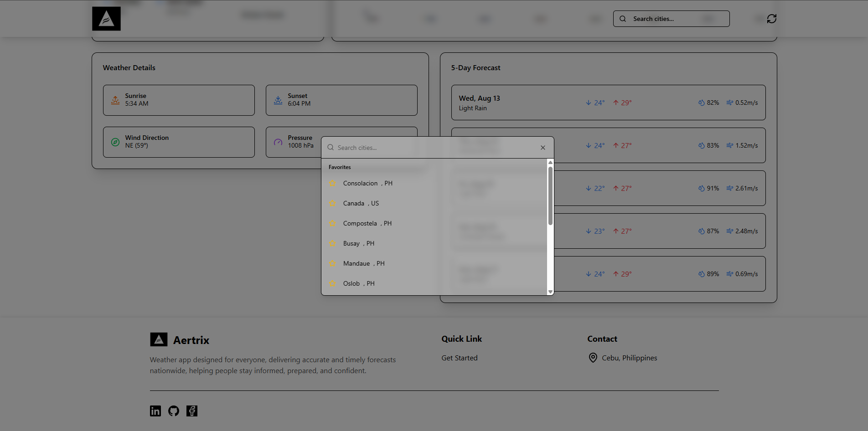Click star icon beside Compostela
Image resolution: width=868 pixels, height=431 pixels.
coord(332,223)
